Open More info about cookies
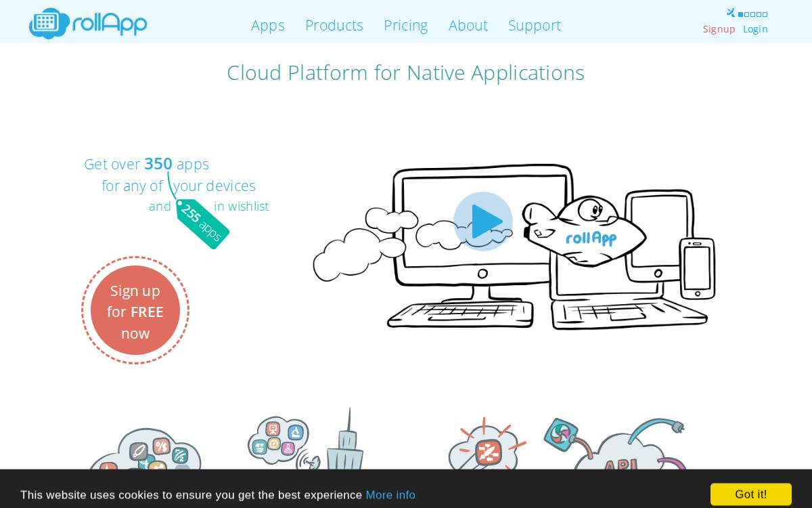This screenshot has height=508, width=812. point(390,494)
